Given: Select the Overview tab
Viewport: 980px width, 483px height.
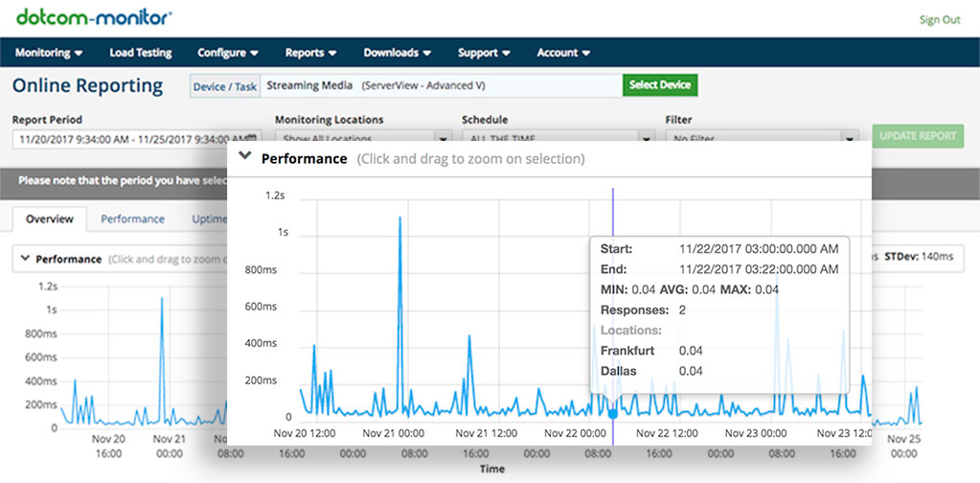Looking at the screenshot, I should pyautogui.click(x=50, y=219).
